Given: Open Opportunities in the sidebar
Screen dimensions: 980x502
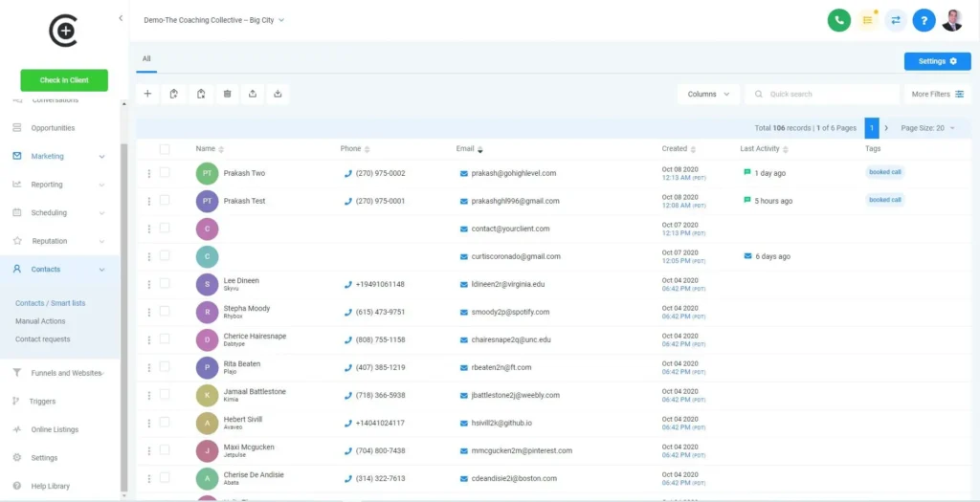Looking at the screenshot, I should [x=53, y=128].
